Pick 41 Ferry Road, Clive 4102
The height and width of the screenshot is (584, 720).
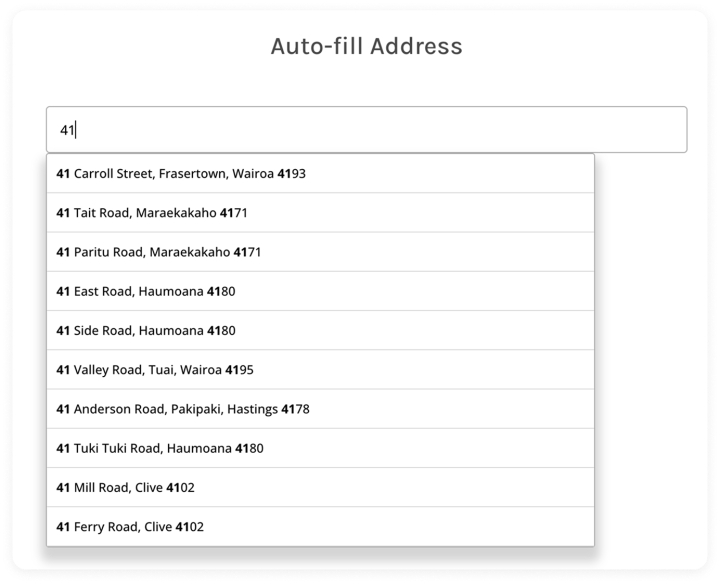point(321,527)
